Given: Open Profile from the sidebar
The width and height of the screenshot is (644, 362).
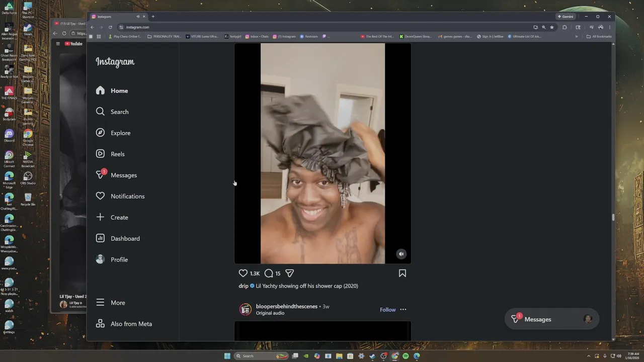Looking at the screenshot, I should pos(112,259).
